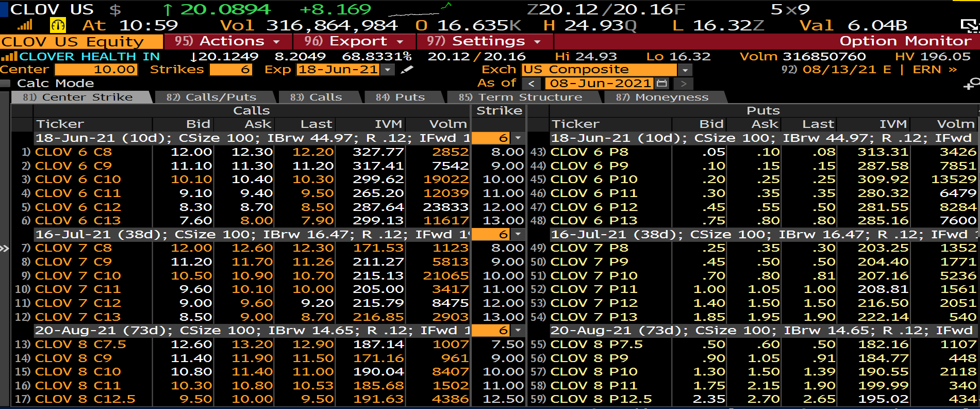Select put ticker CLOV 6 P11
Screen dimensions: 980x409
click(594, 193)
